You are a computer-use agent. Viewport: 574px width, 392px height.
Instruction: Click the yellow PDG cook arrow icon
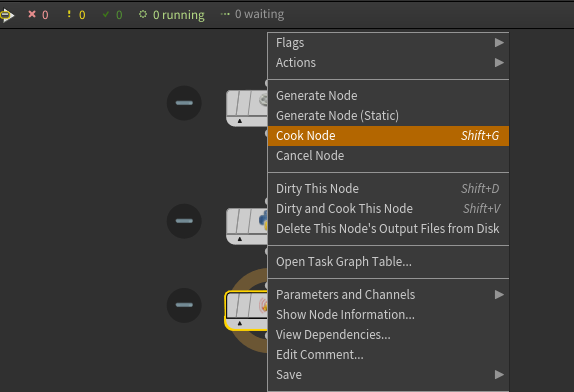(7, 15)
